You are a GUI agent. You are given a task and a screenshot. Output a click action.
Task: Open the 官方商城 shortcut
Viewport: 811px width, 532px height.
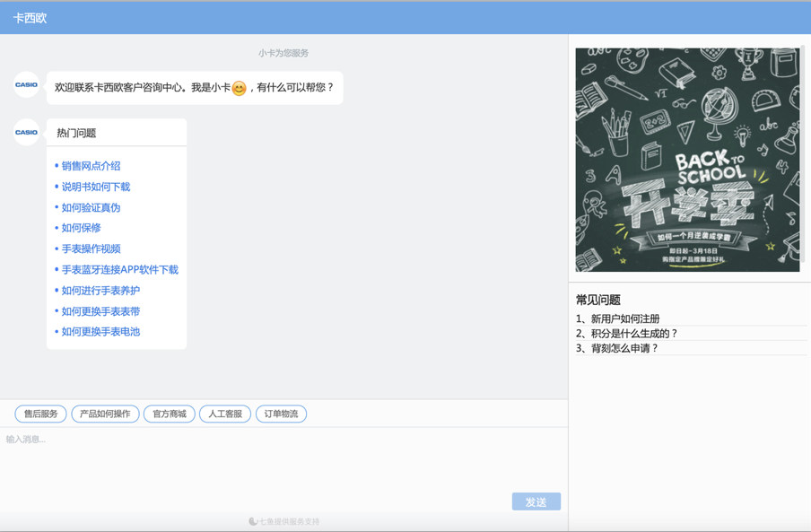(x=170, y=414)
